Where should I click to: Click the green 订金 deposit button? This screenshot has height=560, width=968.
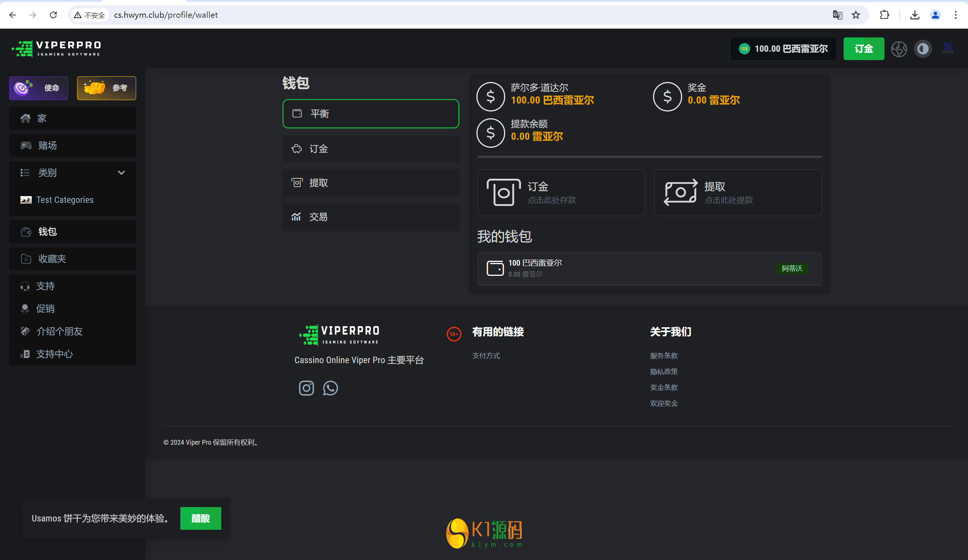pos(863,49)
